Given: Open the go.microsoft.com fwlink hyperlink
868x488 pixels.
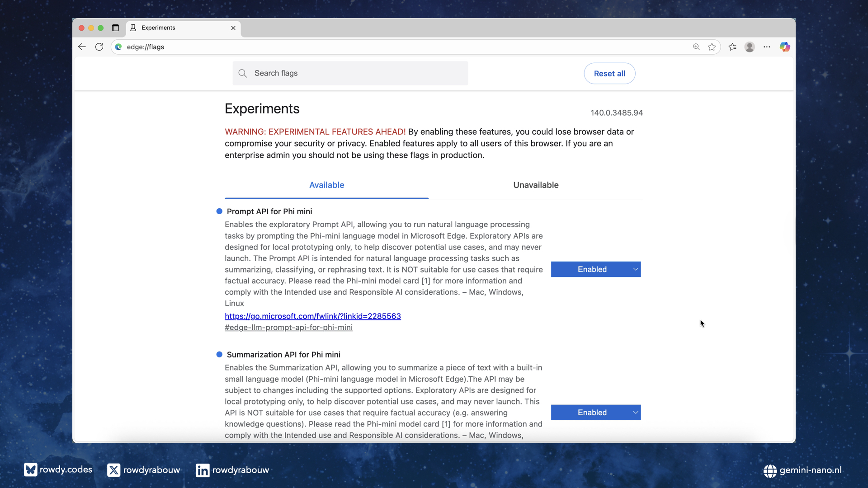Looking at the screenshot, I should (313, 316).
